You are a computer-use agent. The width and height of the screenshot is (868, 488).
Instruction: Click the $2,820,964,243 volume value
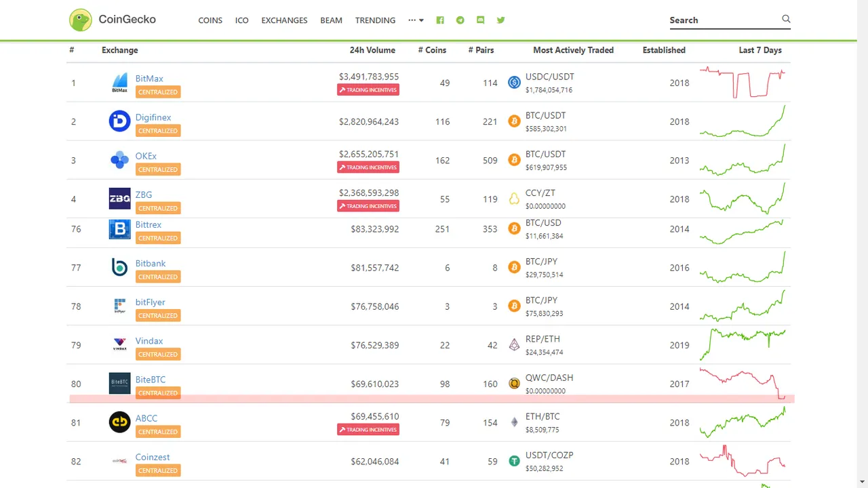pos(369,121)
